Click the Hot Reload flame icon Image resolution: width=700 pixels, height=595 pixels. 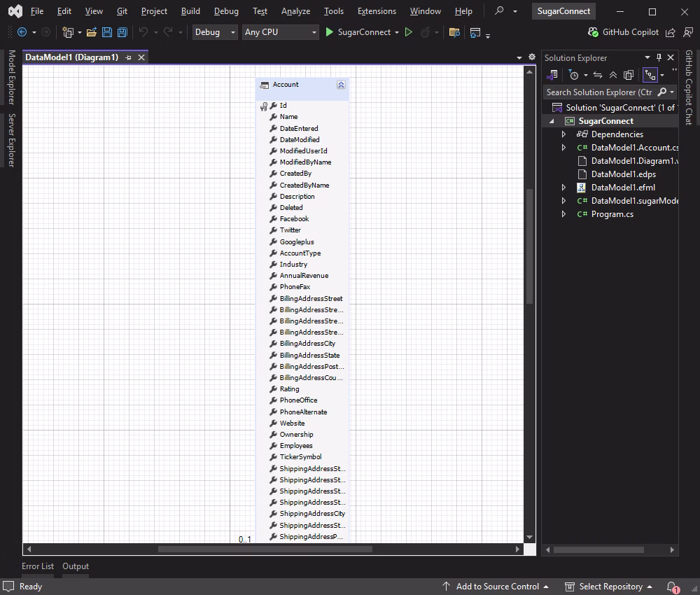click(x=426, y=32)
